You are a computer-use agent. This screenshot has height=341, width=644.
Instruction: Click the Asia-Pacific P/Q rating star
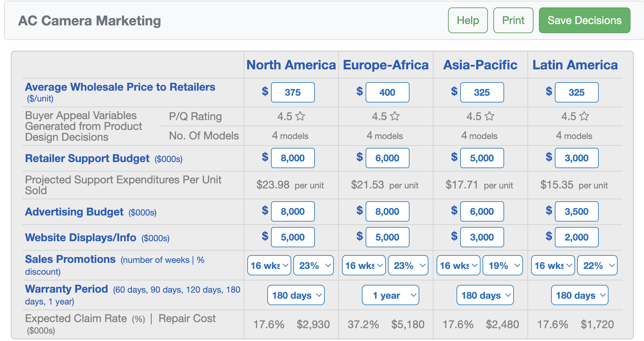489,116
